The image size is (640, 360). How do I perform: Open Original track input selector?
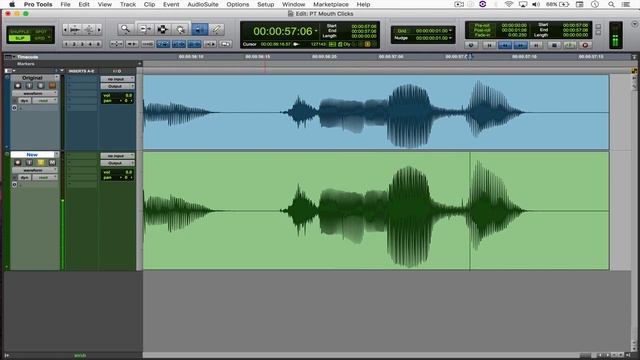[x=117, y=79]
